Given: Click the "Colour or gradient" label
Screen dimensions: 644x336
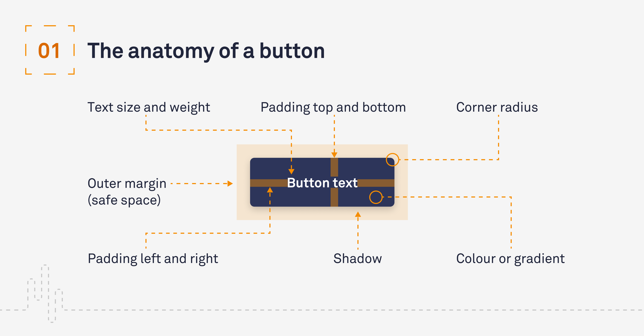Looking at the screenshot, I should point(510,259).
